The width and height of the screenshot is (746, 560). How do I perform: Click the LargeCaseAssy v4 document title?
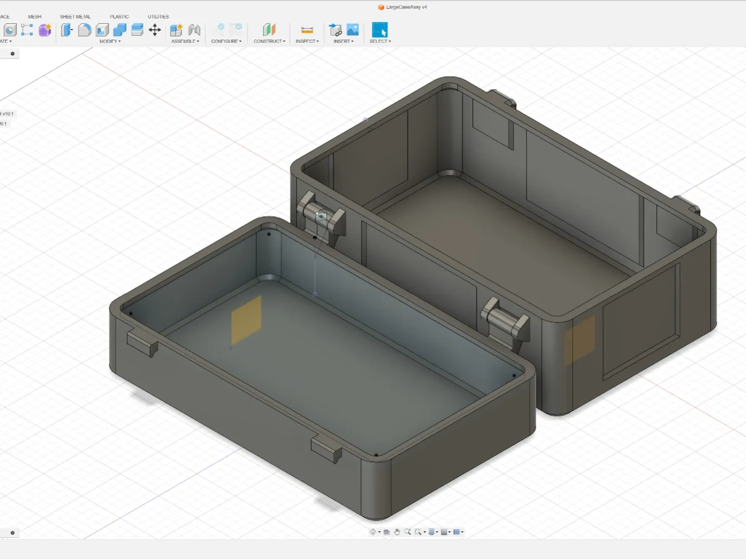click(x=405, y=7)
